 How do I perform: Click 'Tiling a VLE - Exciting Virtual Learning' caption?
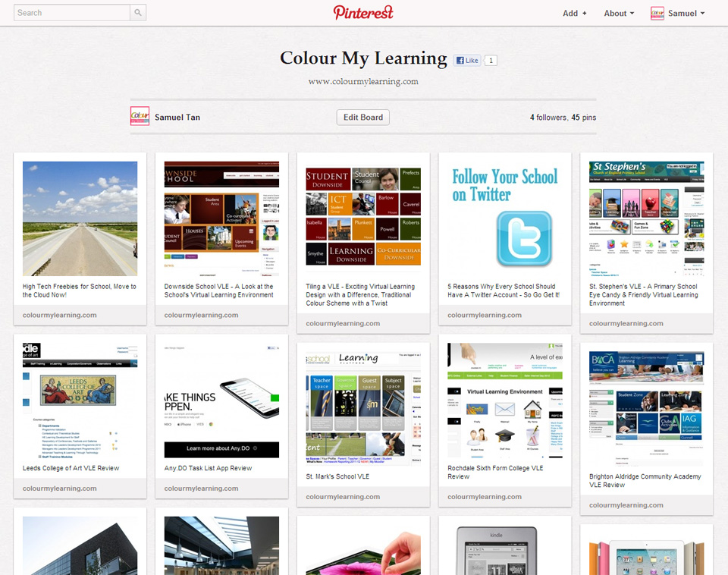point(360,295)
